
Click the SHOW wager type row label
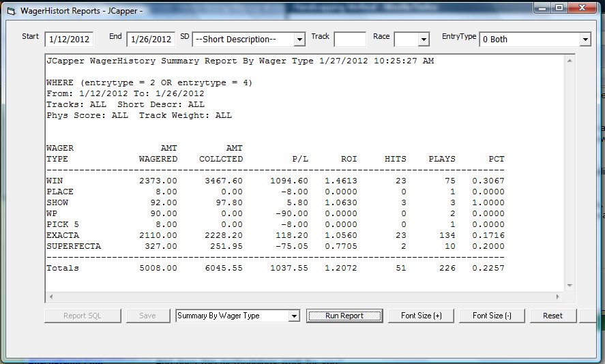tap(57, 202)
